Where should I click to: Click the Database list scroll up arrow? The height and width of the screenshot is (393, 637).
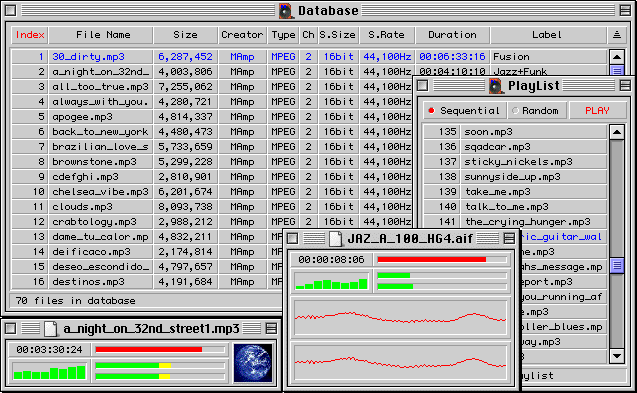[x=617, y=56]
